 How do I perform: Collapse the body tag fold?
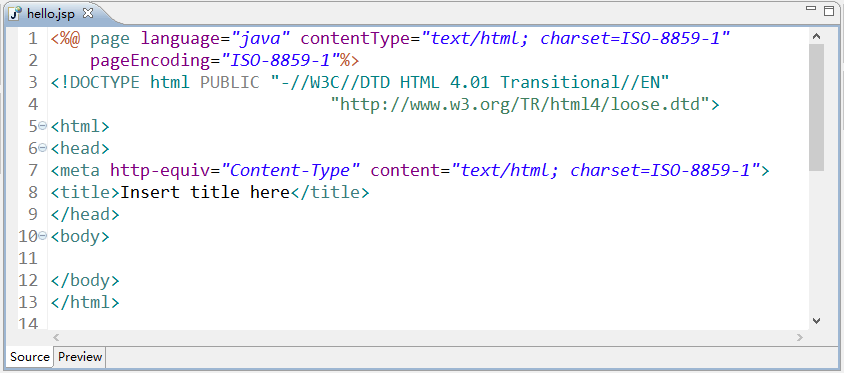click(43, 236)
